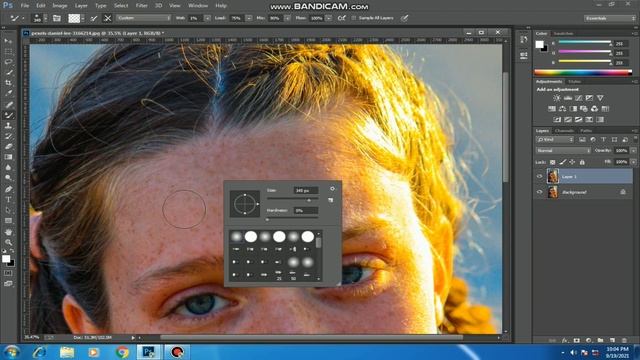Enable Sample All Layers checkbox

pyautogui.click(x=354, y=18)
